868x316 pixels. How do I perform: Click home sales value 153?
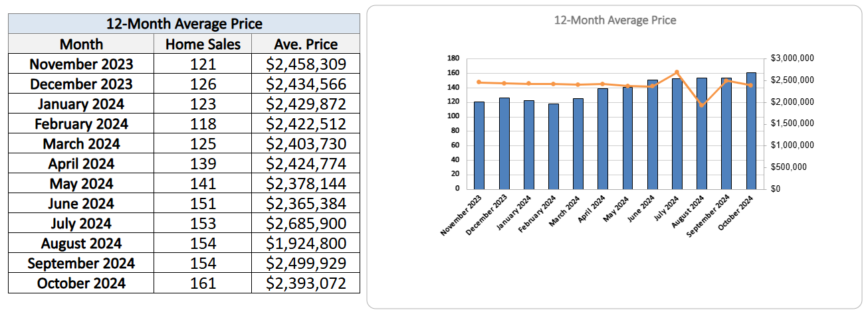coord(203,223)
